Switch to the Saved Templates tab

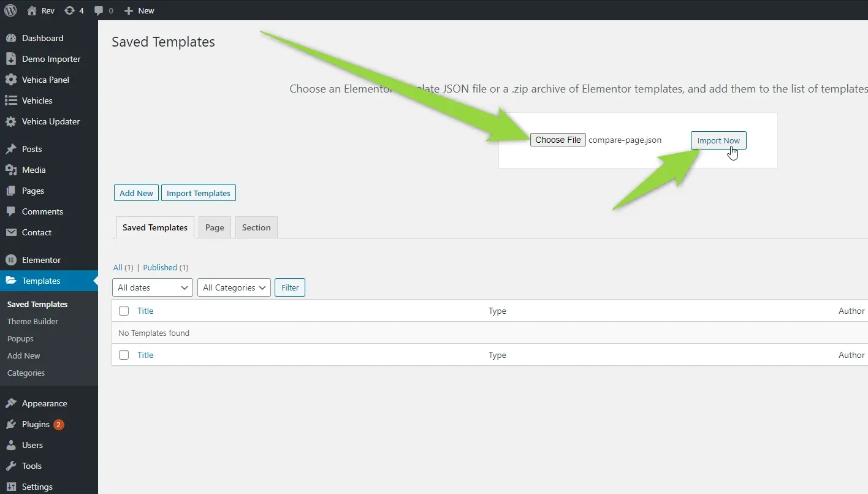[155, 227]
